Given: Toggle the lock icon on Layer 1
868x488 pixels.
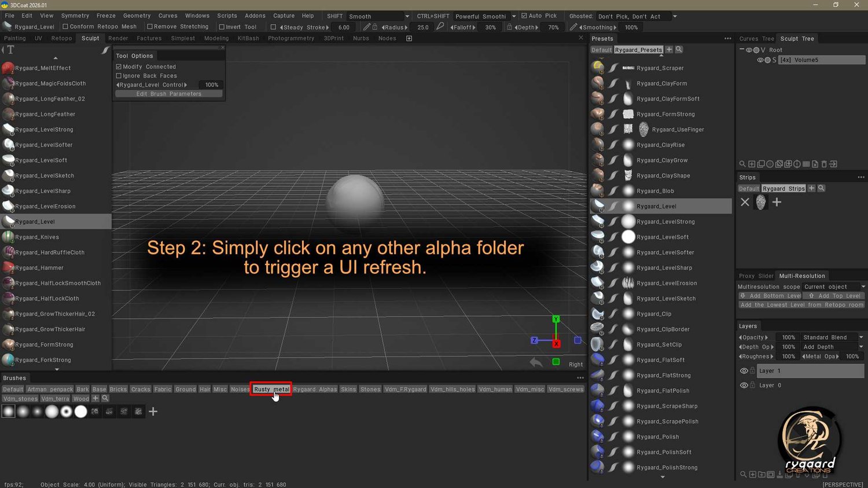Looking at the screenshot, I should 753,370.
